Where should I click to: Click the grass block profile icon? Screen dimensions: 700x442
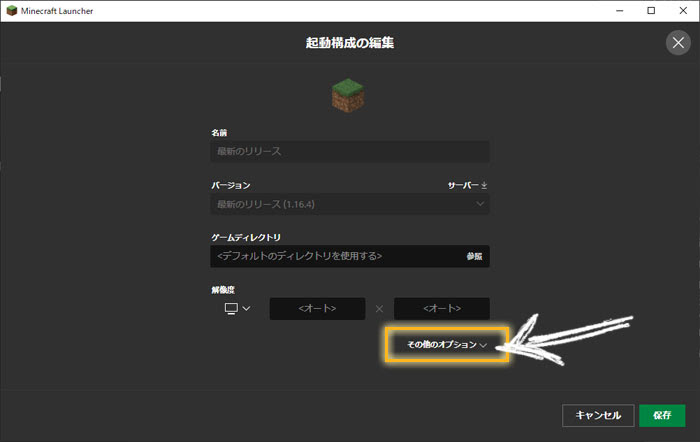click(x=348, y=95)
